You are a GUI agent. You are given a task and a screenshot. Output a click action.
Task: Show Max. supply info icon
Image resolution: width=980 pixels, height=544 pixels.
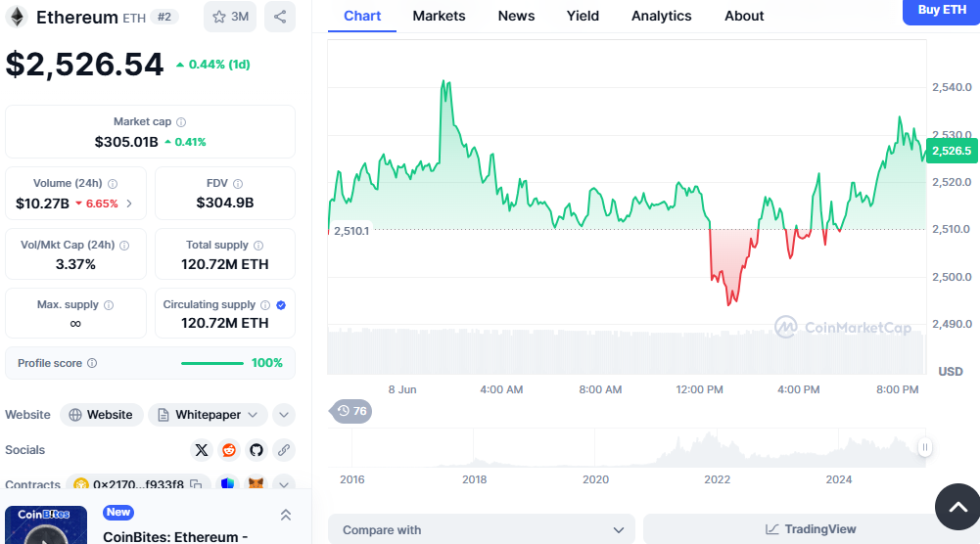pyautogui.click(x=109, y=305)
